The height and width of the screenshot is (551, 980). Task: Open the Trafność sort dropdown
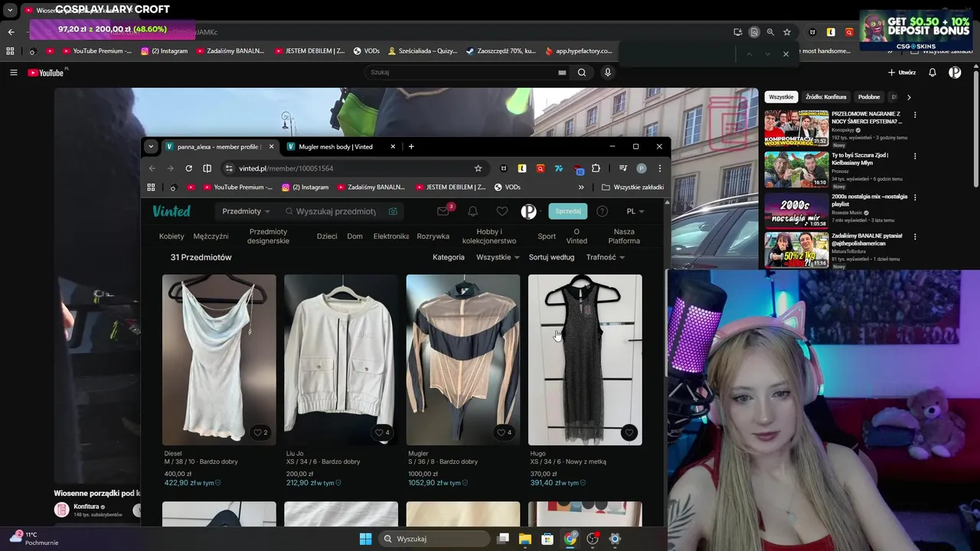[x=606, y=257]
